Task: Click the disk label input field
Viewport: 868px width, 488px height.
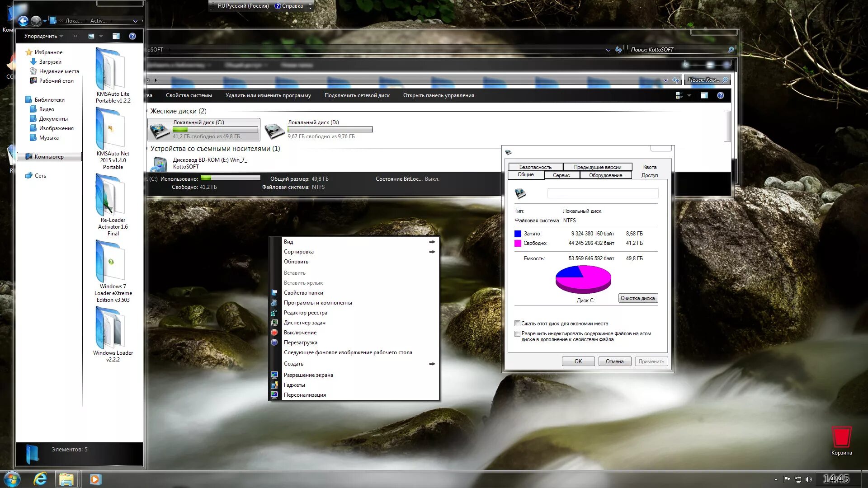Action: pyautogui.click(x=603, y=193)
